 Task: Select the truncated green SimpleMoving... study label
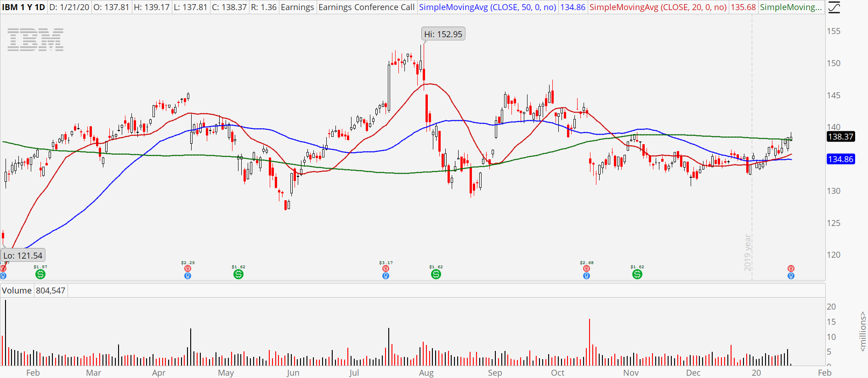pyautogui.click(x=791, y=7)
